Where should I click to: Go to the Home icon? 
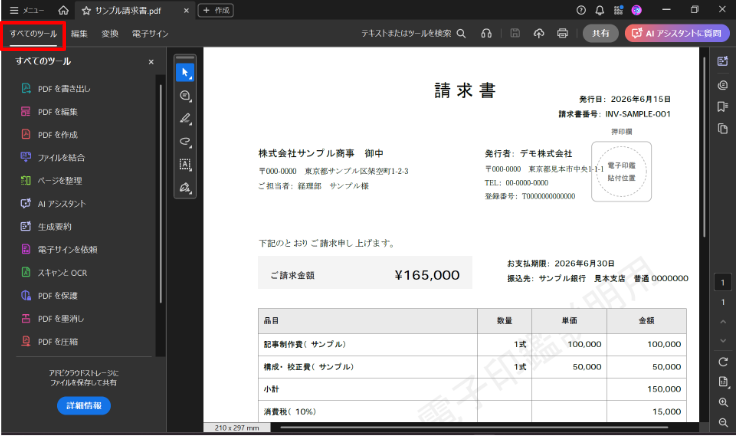tap(63, 10)
